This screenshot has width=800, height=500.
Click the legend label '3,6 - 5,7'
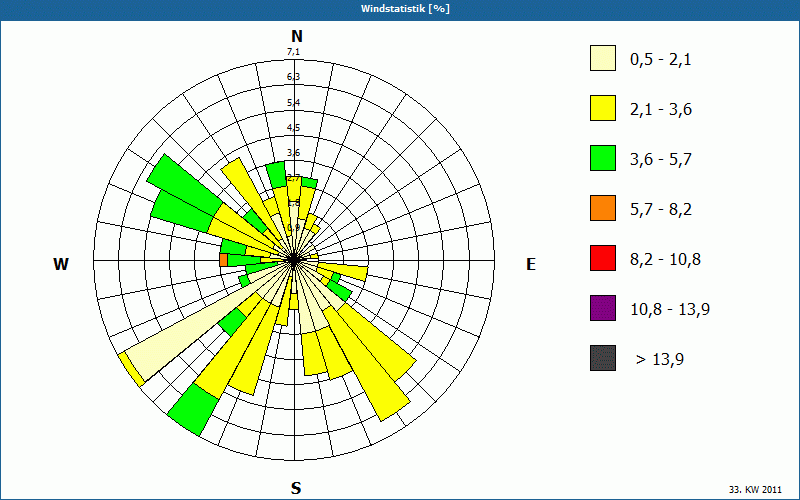point(661,160)
